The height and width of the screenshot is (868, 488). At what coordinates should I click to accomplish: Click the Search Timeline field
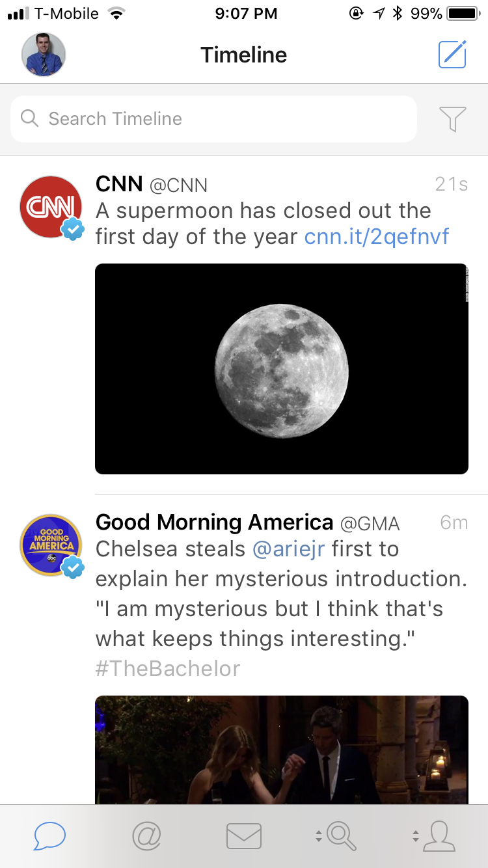point(213,119)
